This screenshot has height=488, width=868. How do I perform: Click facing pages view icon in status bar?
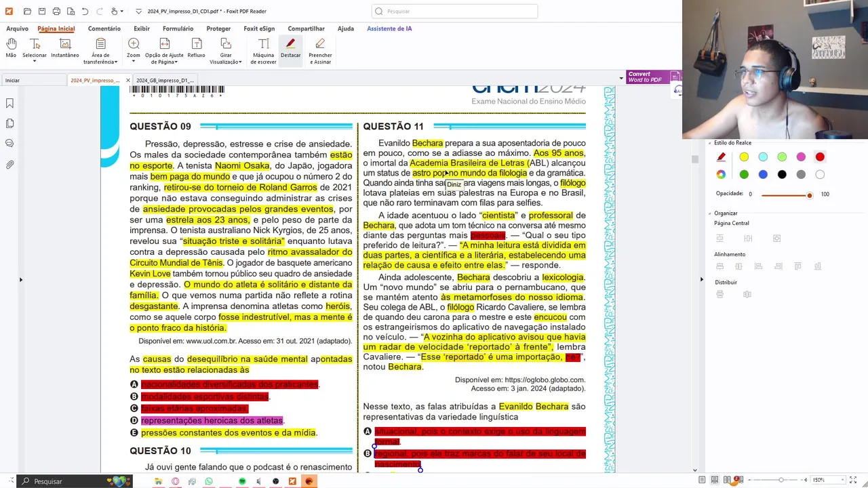(727, 480)
